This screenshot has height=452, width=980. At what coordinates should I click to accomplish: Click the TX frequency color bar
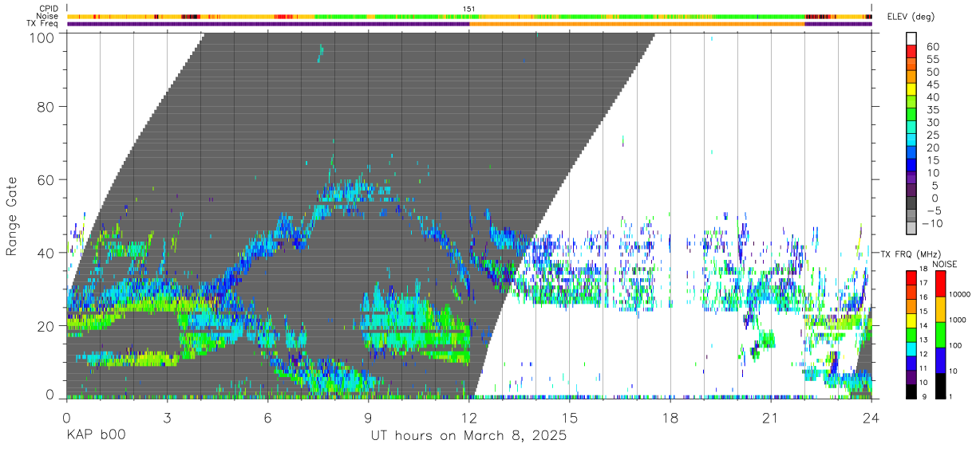(911, 335)
